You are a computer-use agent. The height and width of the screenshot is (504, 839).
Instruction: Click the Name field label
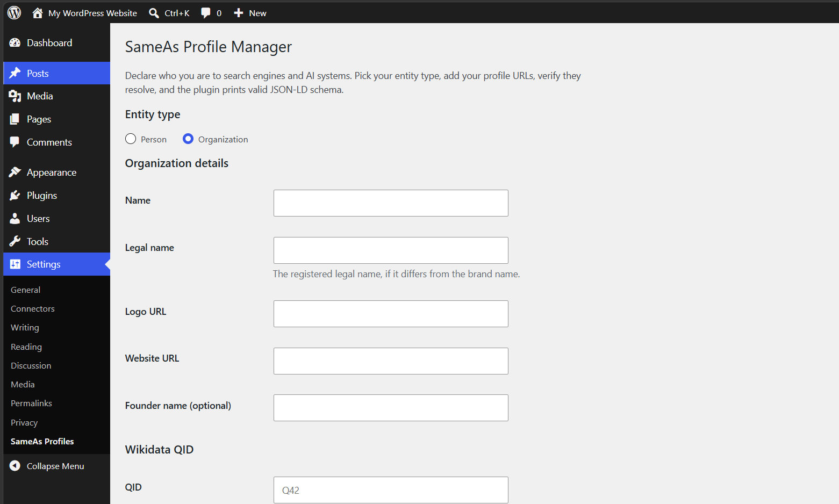click(138, 200)
